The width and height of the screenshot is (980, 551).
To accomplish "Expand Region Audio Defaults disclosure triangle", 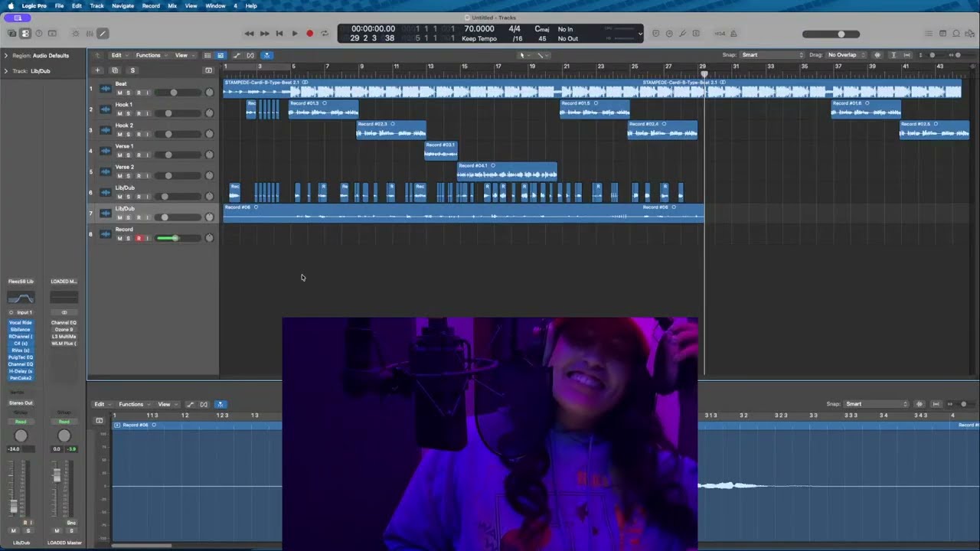I will click(x=5, y=55).
